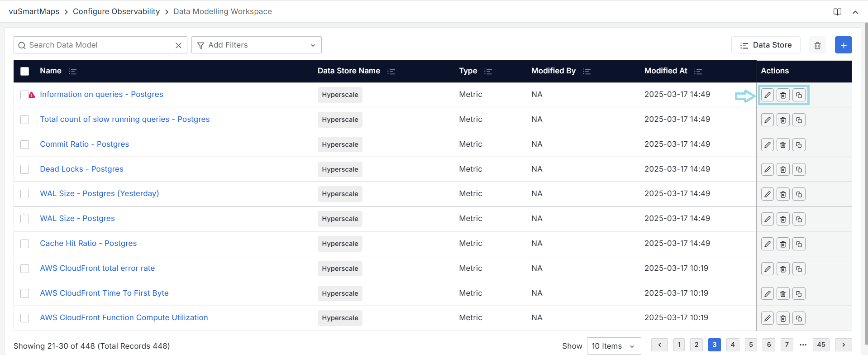Open the documentation book icon
Screen dimensions: 868x355
837,12
